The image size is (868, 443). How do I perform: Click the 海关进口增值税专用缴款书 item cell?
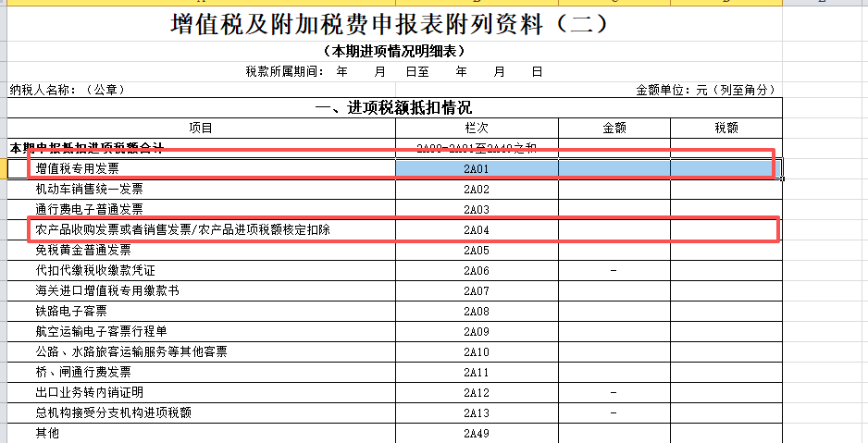(x=201, y=291)
